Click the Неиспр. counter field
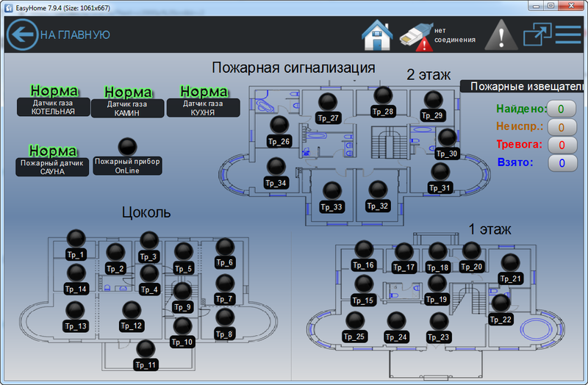 click(562, 127)
